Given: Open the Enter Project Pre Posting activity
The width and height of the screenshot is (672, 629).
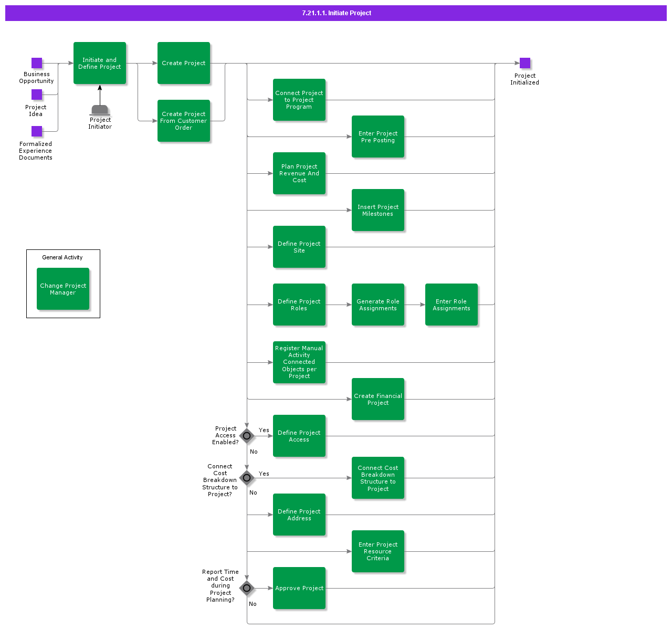Looking at the screenshot, I should point(378,137).
